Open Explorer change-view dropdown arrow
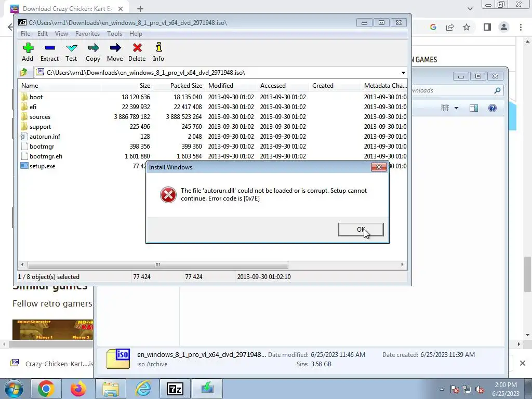The image size is (532, 399). 456,108
